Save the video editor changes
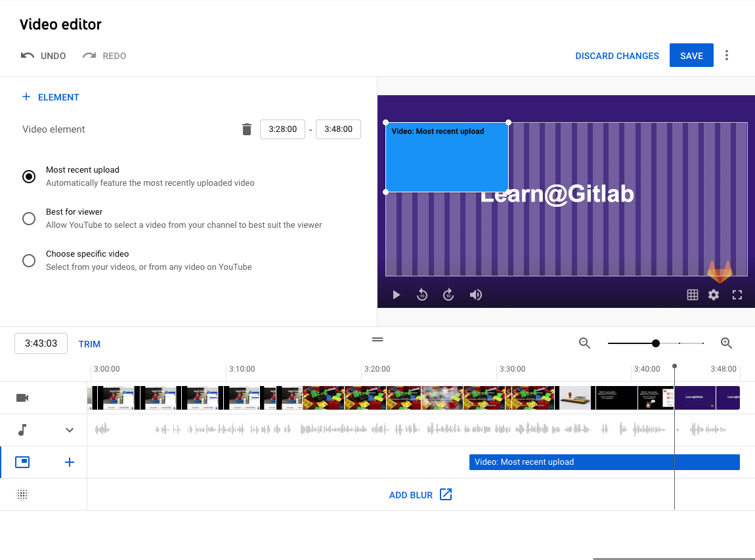Image resolution: width=755 pixels, height=560 pixels. click(x=691, y=55)
